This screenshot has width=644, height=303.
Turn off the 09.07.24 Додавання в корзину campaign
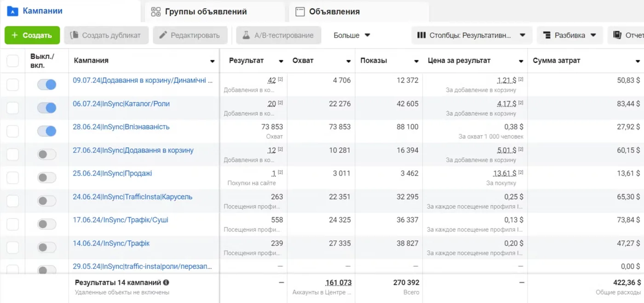point(47,84)
